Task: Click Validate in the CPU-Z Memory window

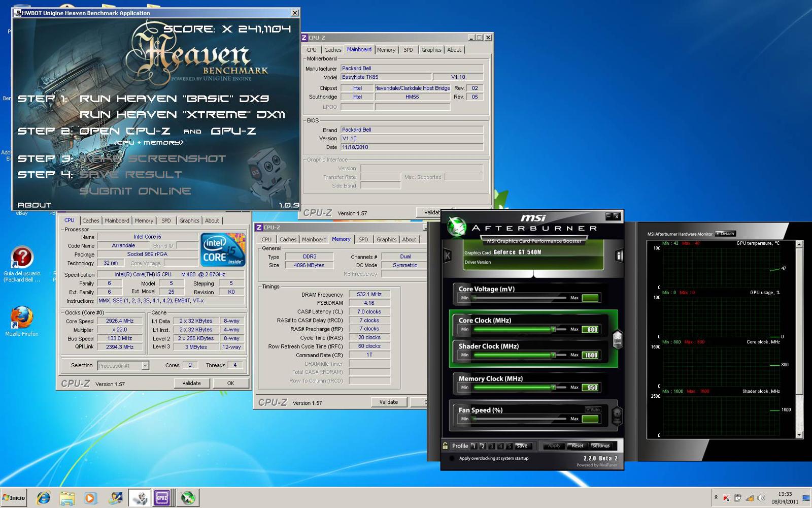Action: (x=389, y=402)
